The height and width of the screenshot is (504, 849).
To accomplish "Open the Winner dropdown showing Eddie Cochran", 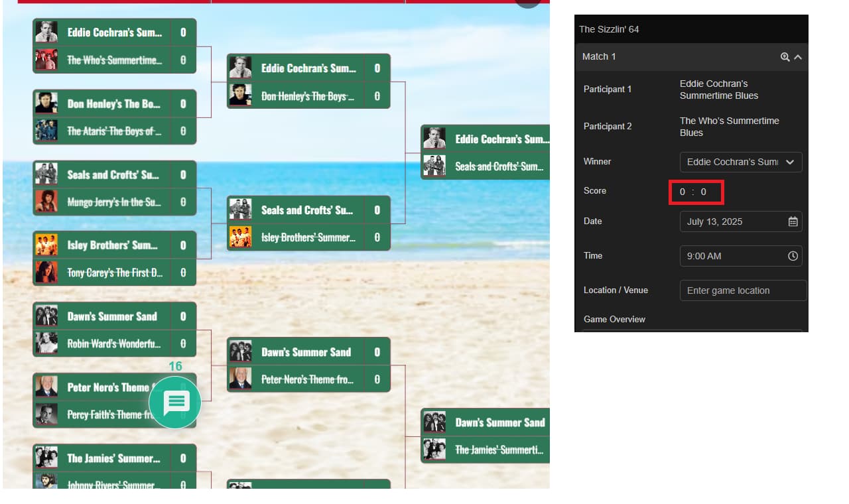I will 741,162.
